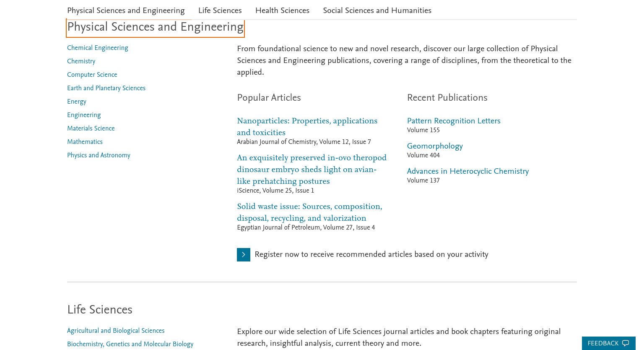Open the Chemical Engineering link

click(98, 48)
